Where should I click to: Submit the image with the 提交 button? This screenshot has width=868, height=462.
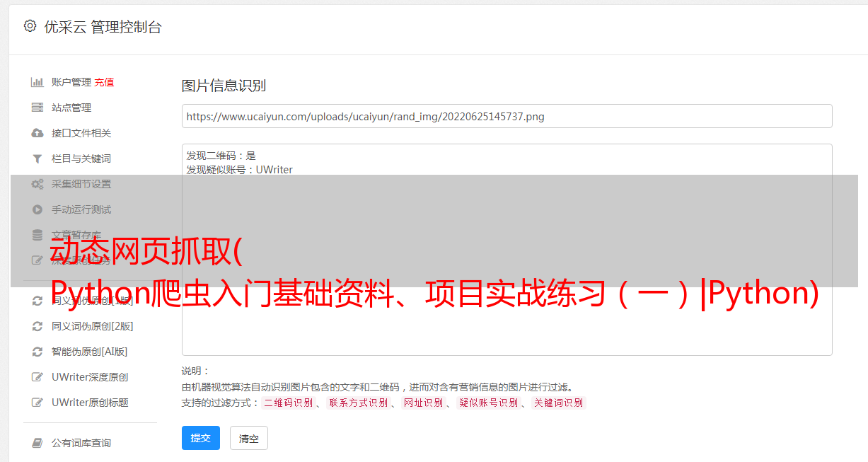[x=201, y=438]
